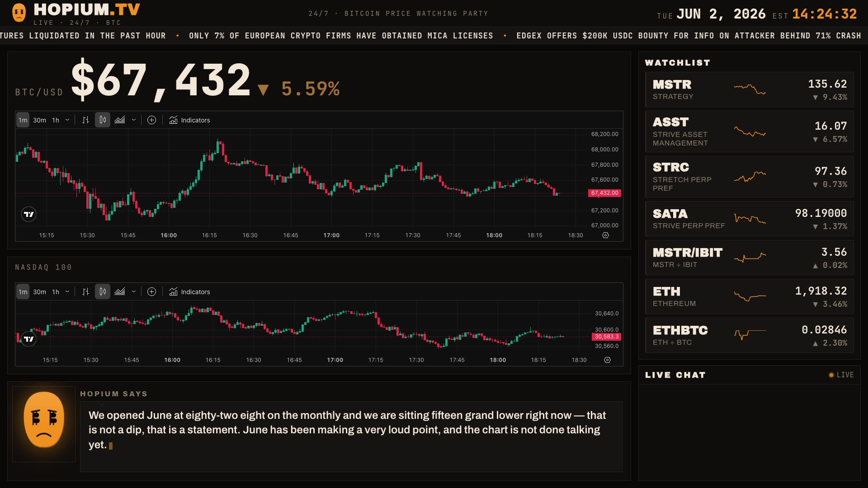Add compare symbol plus in BTC chart toolbar

(x=152, y=120)
